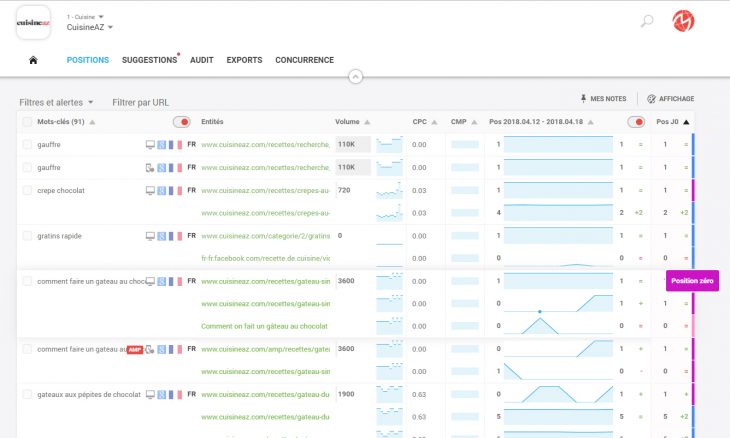Toggle the red switch near Pos date range
This screenshot has width=730, height=438.
[x=635, y=122]
